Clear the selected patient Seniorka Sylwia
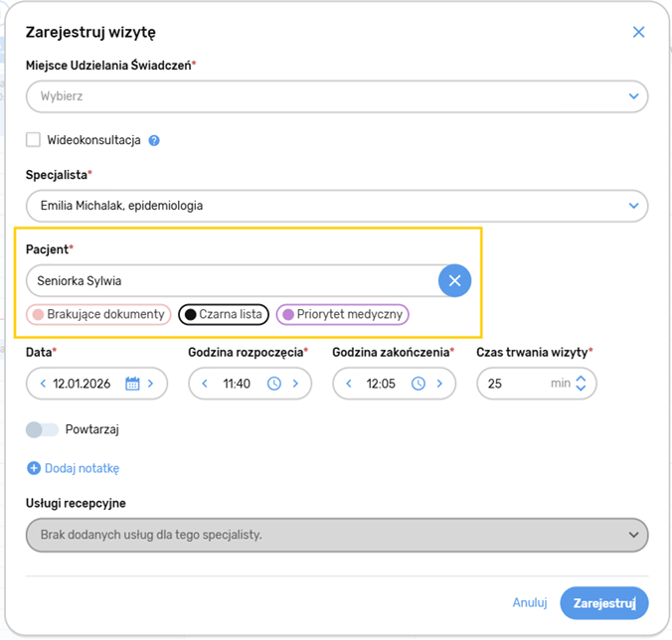 point(454,281)
